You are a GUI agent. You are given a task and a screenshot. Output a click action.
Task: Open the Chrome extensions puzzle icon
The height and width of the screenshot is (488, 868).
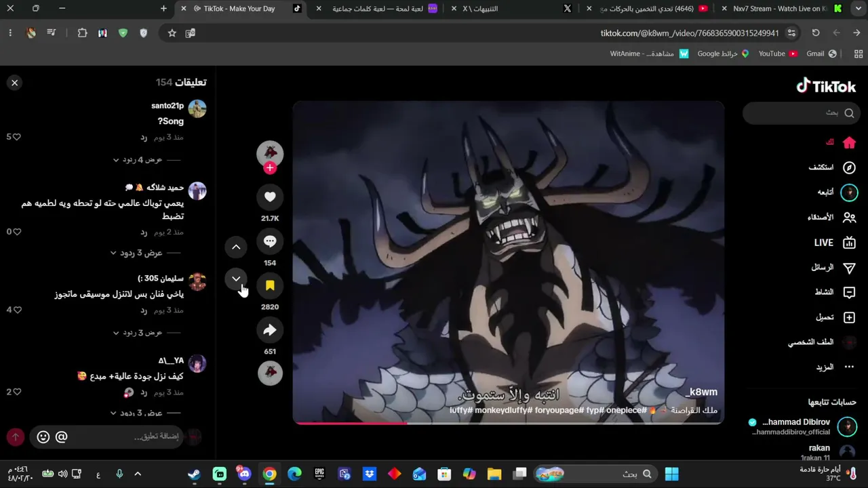tap(83, 33)
